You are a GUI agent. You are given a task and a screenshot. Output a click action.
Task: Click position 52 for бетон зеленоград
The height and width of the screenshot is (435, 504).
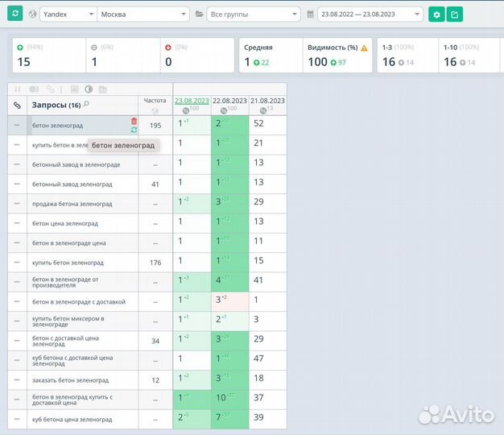coord(258,123)
